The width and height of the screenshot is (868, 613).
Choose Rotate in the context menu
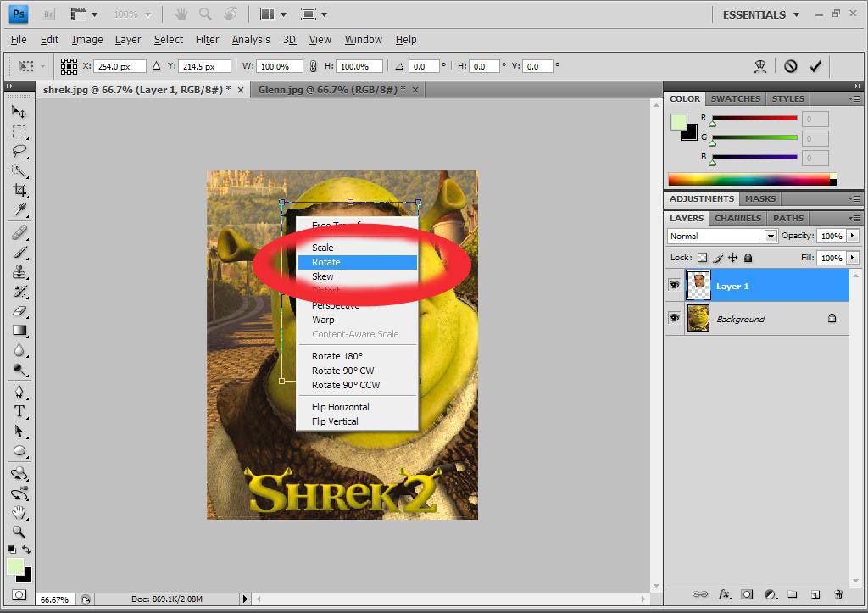click(358, 262)
